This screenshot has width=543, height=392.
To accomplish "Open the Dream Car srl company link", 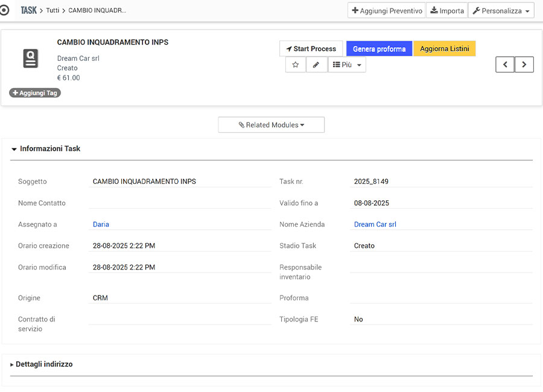I will (375, 224).
